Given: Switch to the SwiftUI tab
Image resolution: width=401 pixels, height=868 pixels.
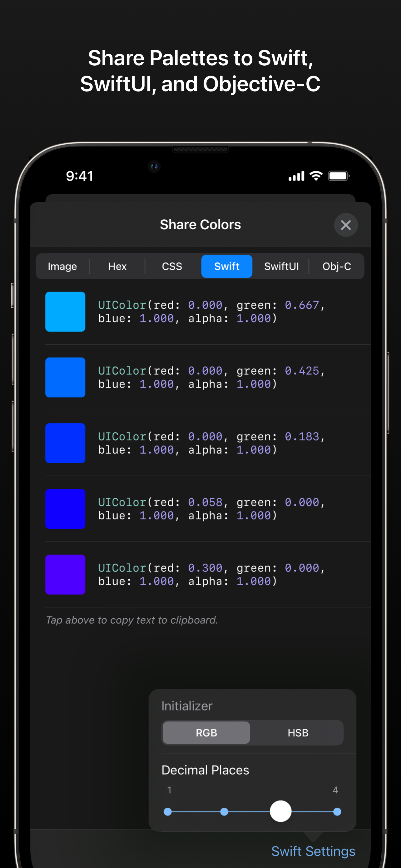Looking at the screenshot, I should point(281,266).
